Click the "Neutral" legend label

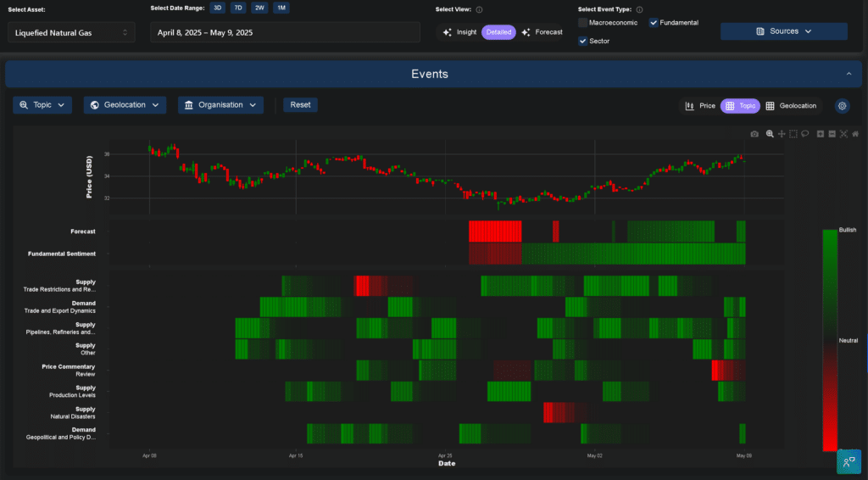tap(848, 340)
